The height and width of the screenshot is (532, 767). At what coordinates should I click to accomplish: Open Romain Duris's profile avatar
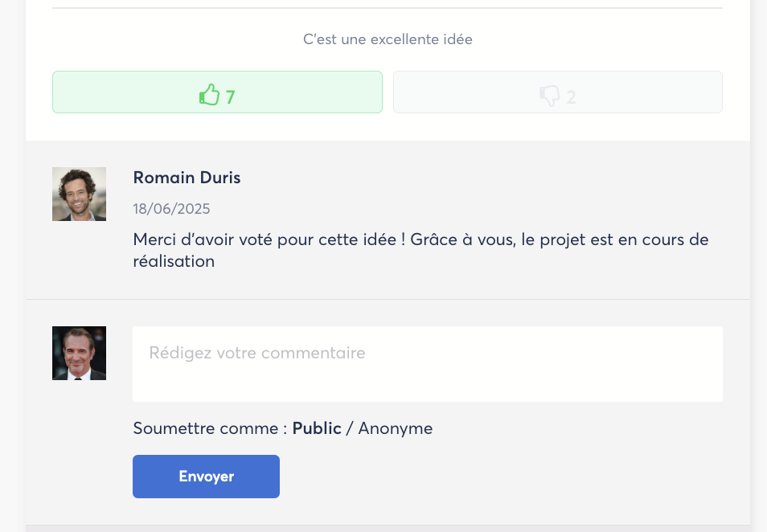pos(79,194)
